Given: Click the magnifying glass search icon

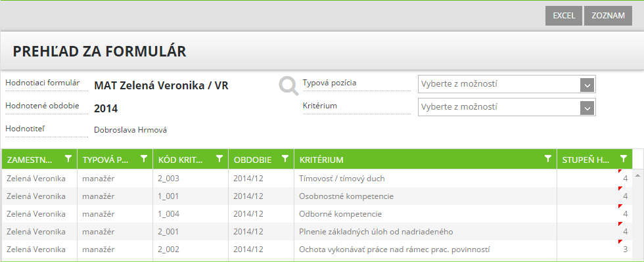Looking at the screenshot, I should [288, 86].
